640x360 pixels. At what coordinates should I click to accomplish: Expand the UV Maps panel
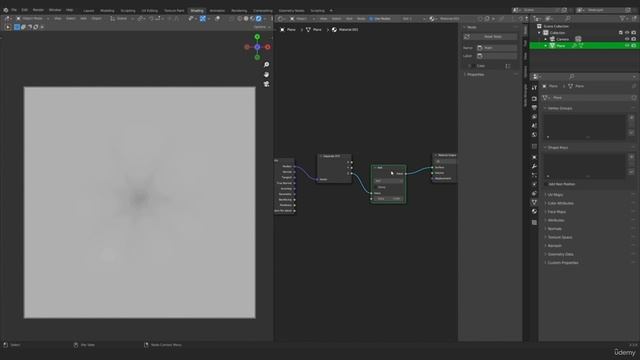[x=556, y=195]
